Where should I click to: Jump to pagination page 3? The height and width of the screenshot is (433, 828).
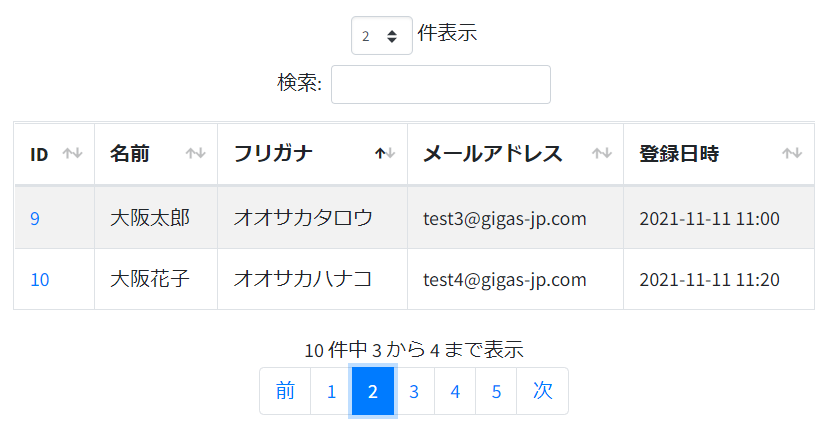[414, 391]
